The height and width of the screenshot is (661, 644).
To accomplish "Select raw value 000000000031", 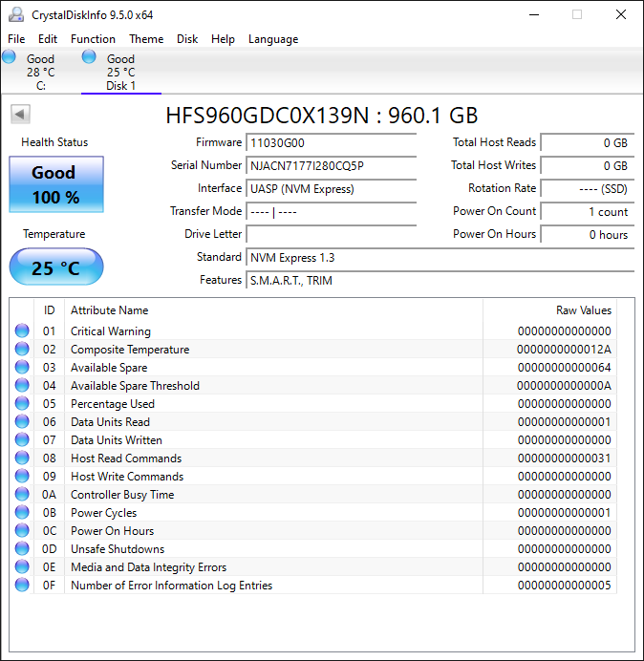I will (x=565, y=458).
